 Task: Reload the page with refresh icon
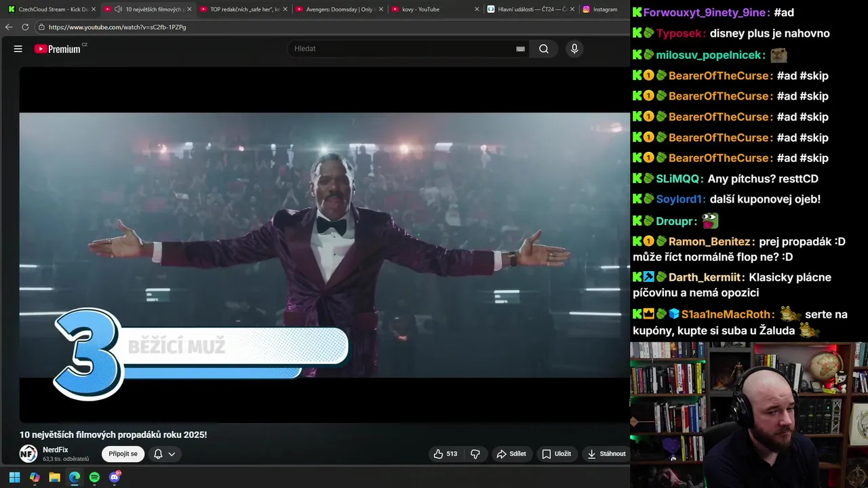tap(25, 27)
